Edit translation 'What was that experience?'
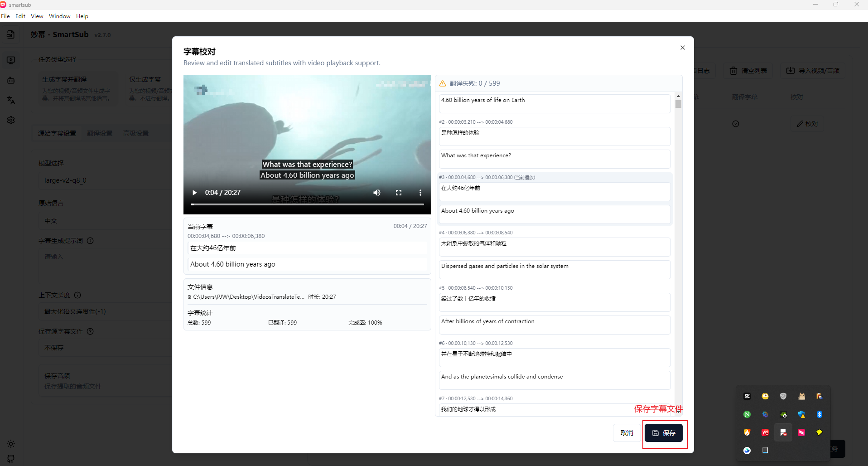The height and width of the screenshot is (466, 868). point(555,159)
